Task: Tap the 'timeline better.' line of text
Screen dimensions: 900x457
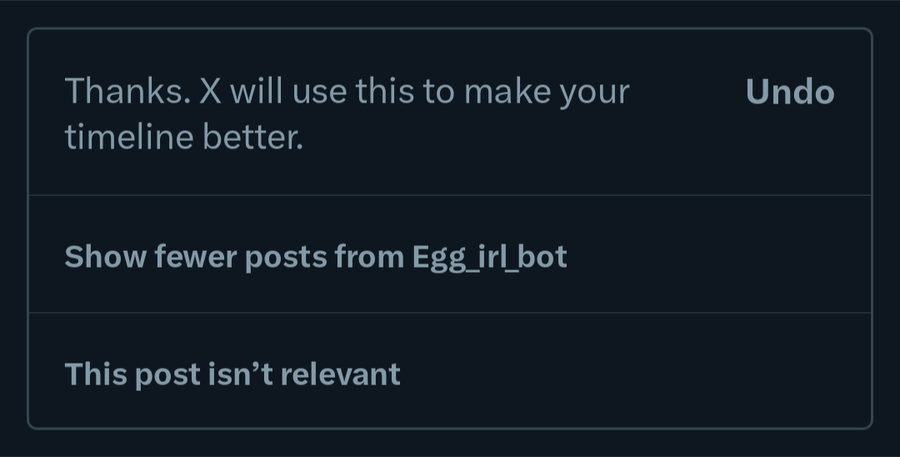Action: coord(183,139)
